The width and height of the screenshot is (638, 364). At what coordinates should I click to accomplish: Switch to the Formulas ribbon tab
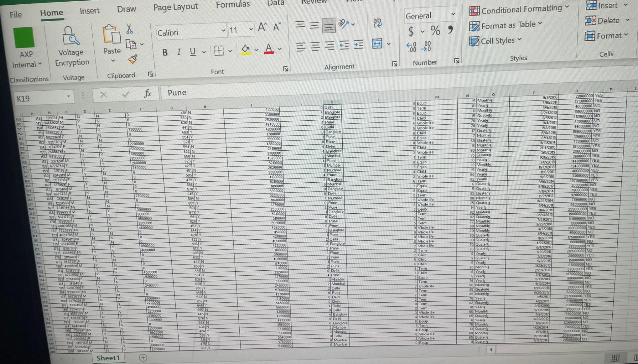coord(233,4)
